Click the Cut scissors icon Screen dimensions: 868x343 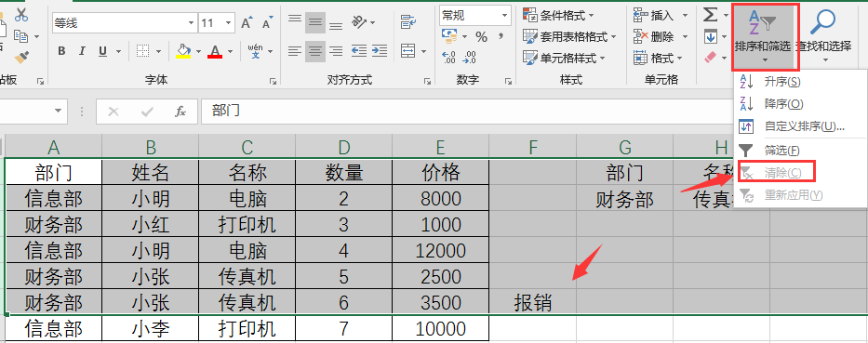click(x=21, y=15)
